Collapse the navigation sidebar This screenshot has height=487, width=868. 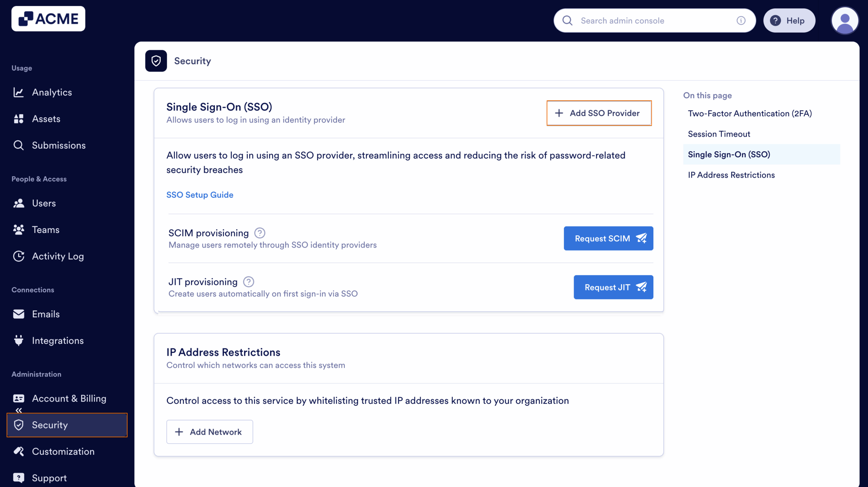19,410
